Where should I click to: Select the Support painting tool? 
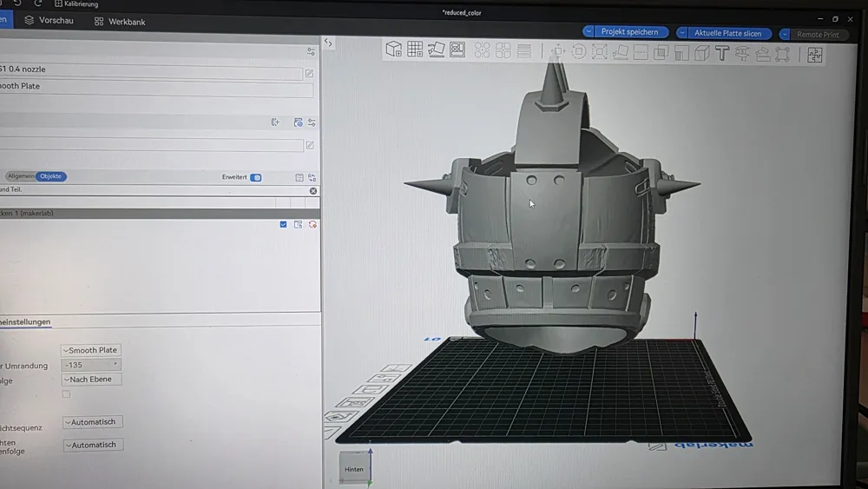point(681,53)
